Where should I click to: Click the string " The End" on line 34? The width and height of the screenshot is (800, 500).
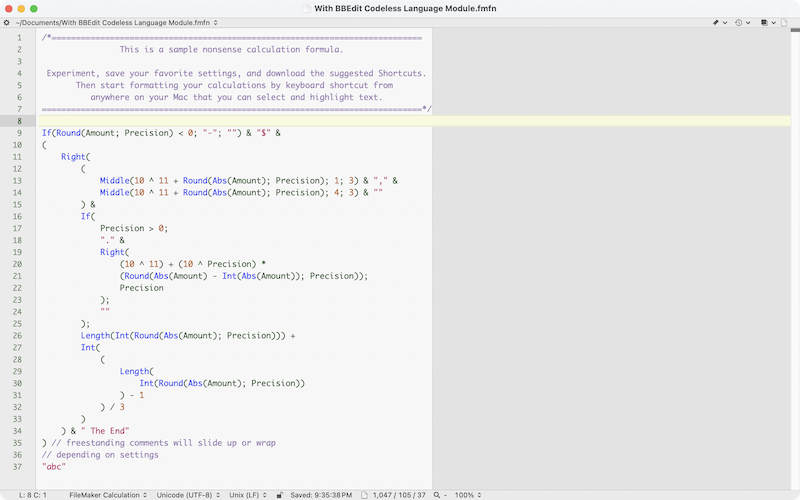click(x=105, y=431)
